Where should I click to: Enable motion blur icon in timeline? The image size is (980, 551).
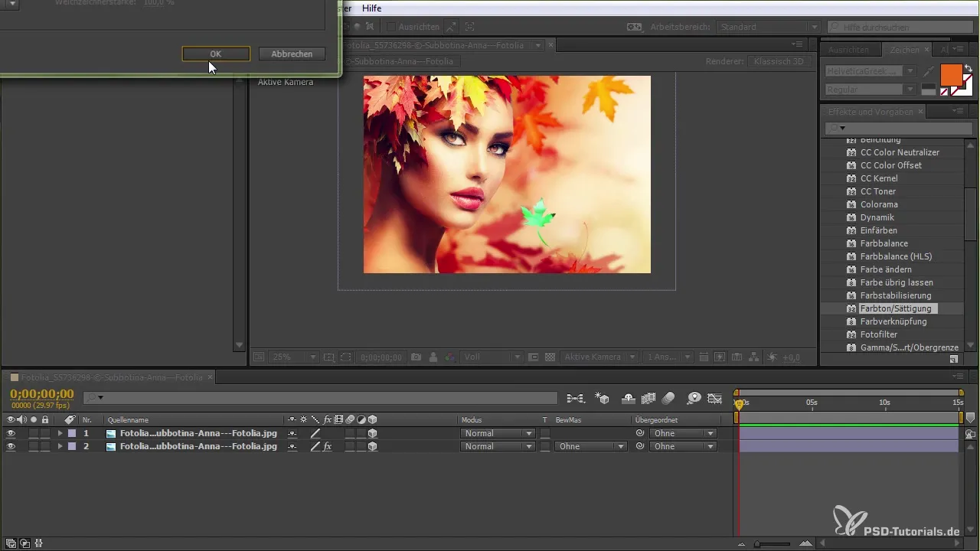(x=668, y=398)
